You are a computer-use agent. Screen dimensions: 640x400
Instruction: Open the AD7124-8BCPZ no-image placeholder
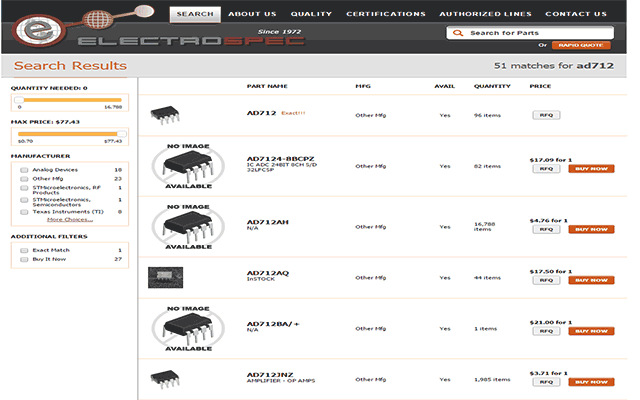point(188,166)
